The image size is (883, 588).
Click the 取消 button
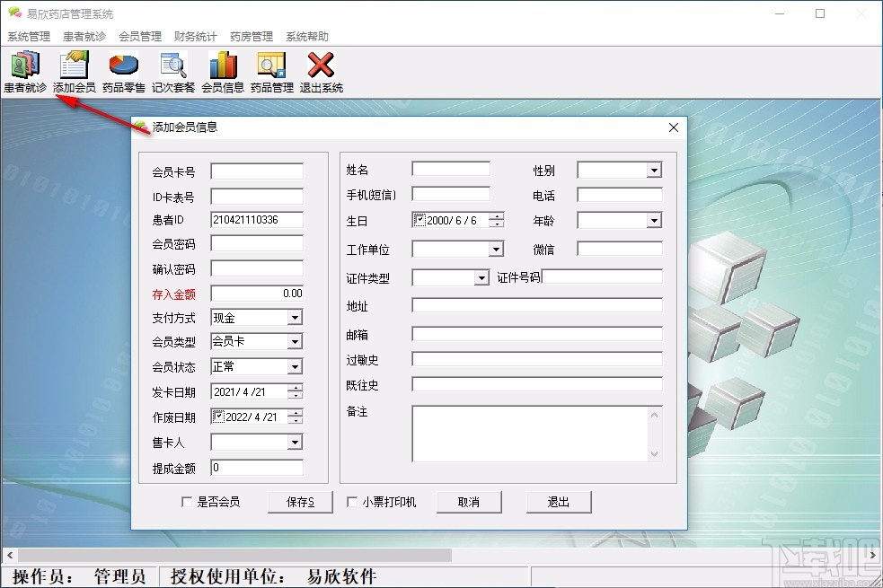pos(469,502)
